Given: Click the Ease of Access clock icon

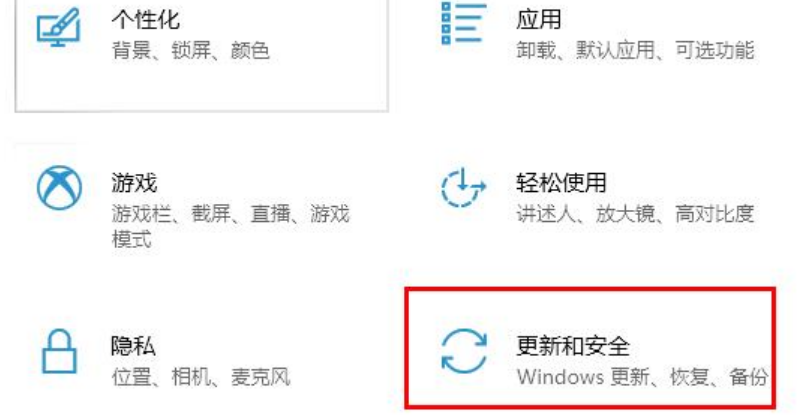Looking at the screenshot, I should click(463, 188).
